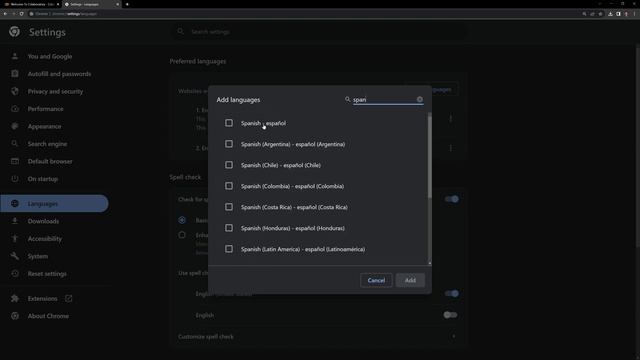Close the Welcome browser tab

(58, 4)
